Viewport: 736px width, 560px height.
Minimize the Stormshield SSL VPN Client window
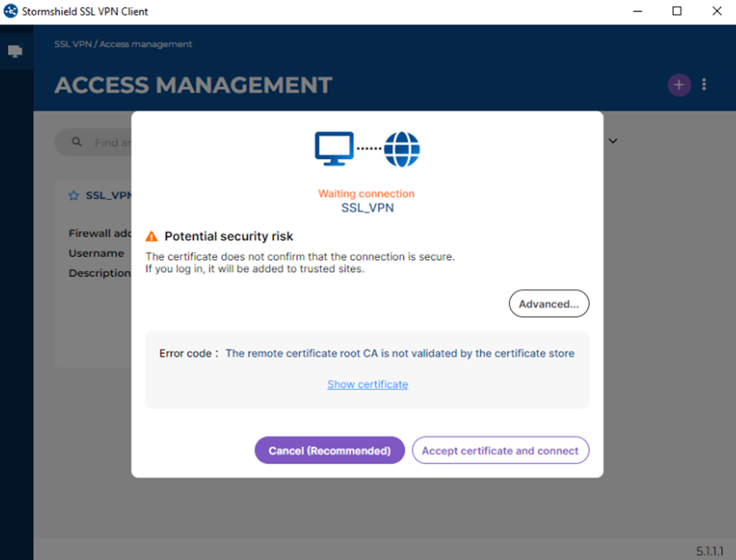pos(637,11)
